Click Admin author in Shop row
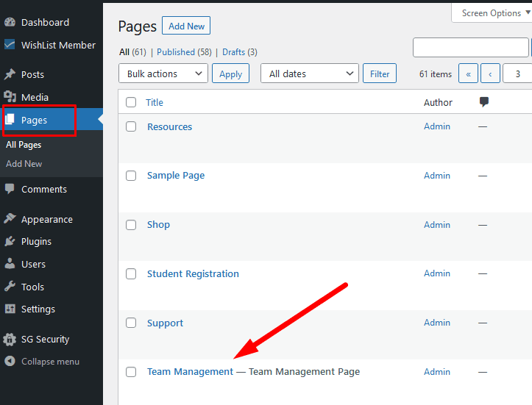Image resolution: width=532 pixels, height=405 pixels. pyautogui.click(x=437, y=225)
